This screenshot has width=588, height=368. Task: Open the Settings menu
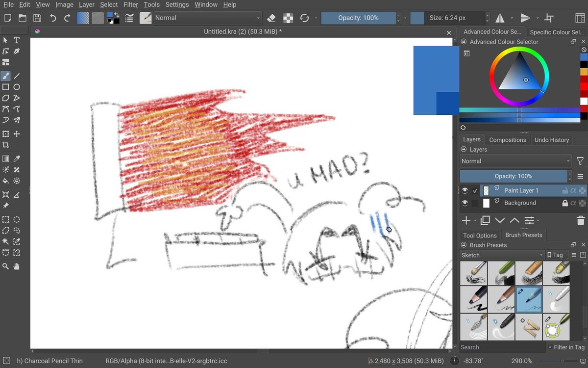pyautogui.click(x=177, y=5)
